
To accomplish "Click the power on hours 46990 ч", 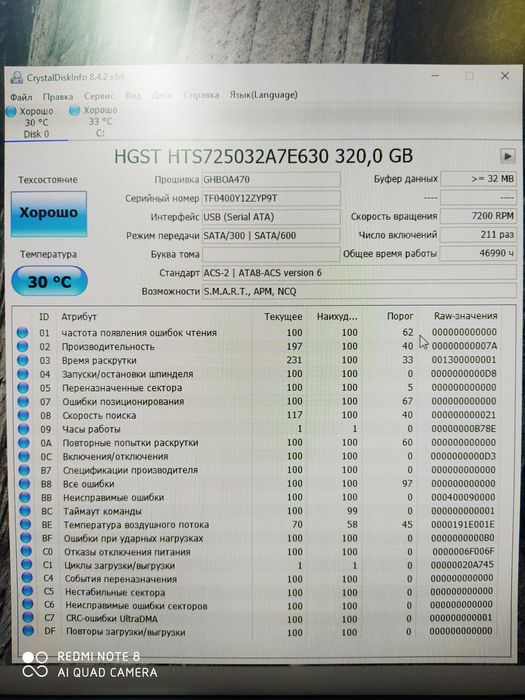I will click(478, 253).
